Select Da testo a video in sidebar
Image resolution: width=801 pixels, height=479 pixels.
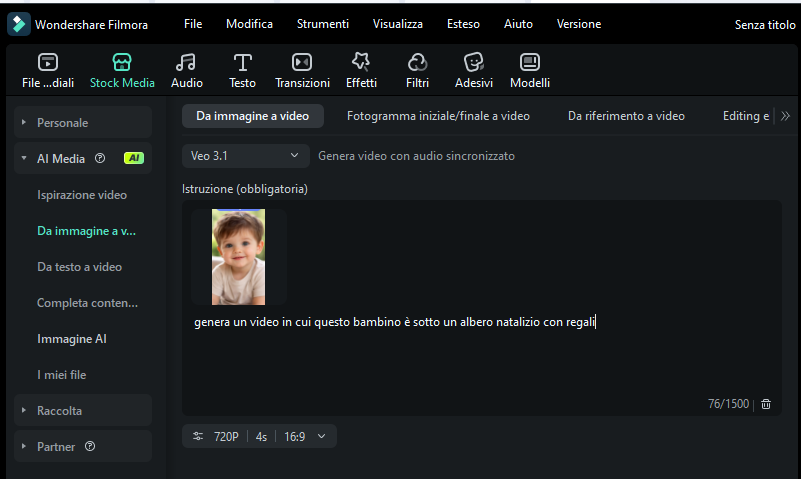click(80, 267)
